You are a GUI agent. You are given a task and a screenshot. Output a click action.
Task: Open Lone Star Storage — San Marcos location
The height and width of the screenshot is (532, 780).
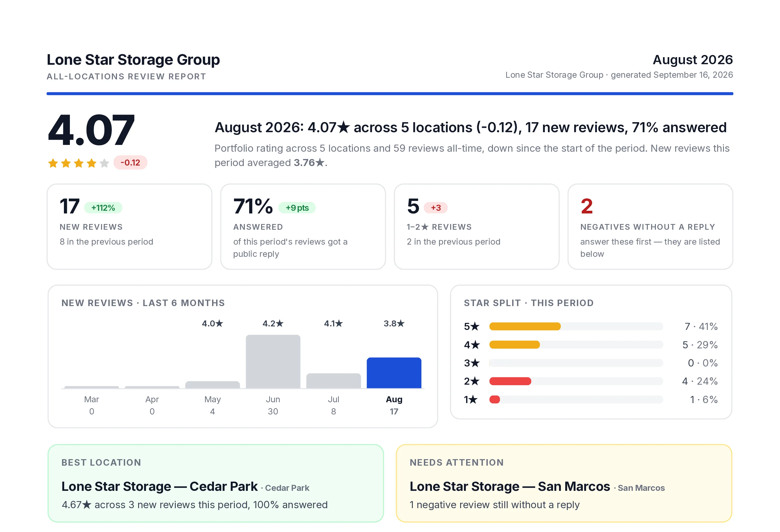click(x=509, y=487)
